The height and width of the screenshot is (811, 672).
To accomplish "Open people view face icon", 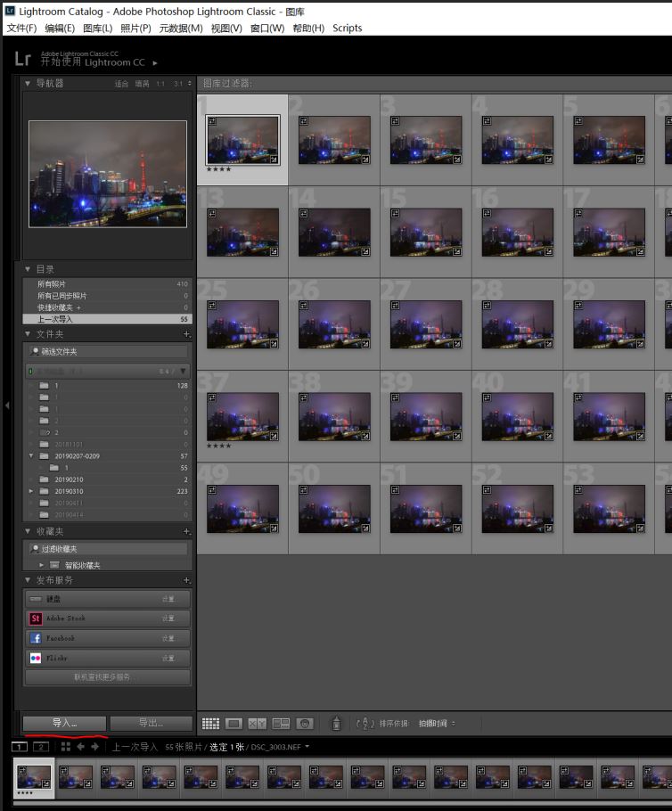I will point(304,724).
